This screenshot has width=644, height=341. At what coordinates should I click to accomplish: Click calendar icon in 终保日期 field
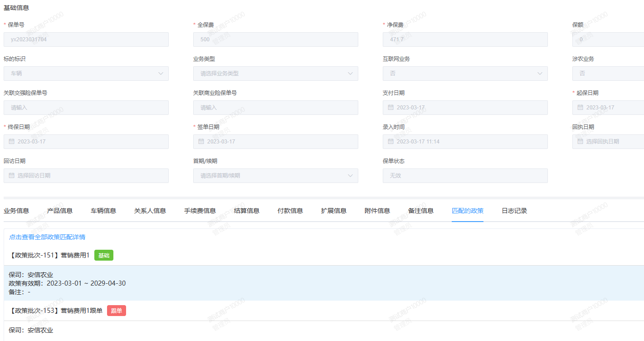(12, 142)
